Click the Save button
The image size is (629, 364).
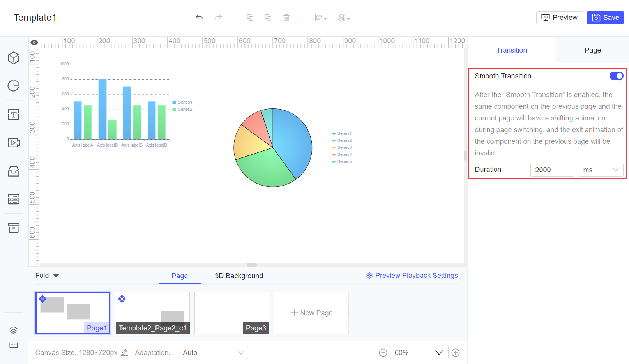(605, 18)
